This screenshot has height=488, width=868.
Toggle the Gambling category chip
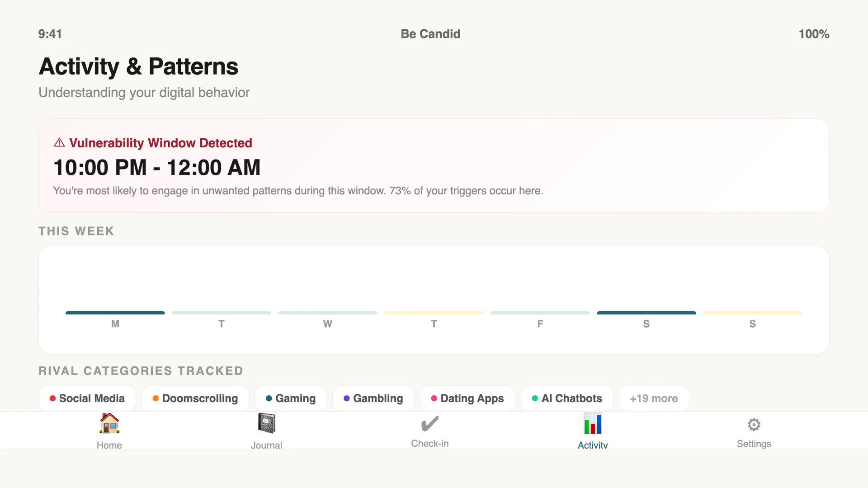(373, 399)
